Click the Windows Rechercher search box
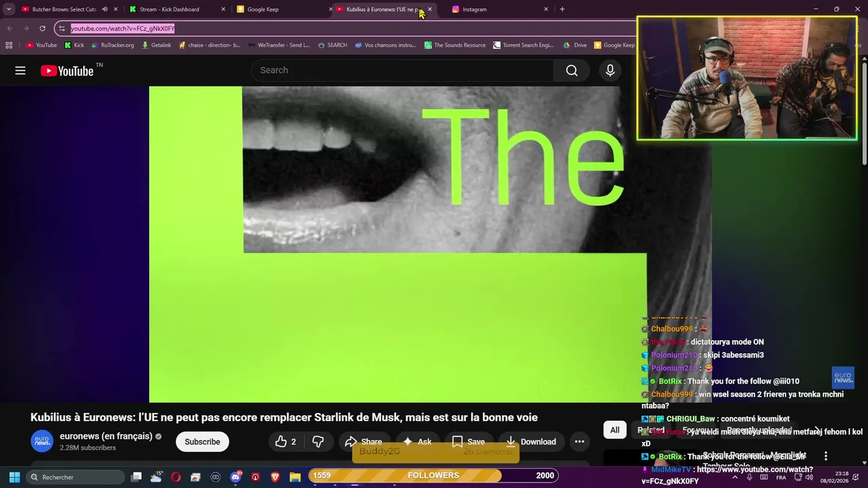 click(x=75, y=477)
